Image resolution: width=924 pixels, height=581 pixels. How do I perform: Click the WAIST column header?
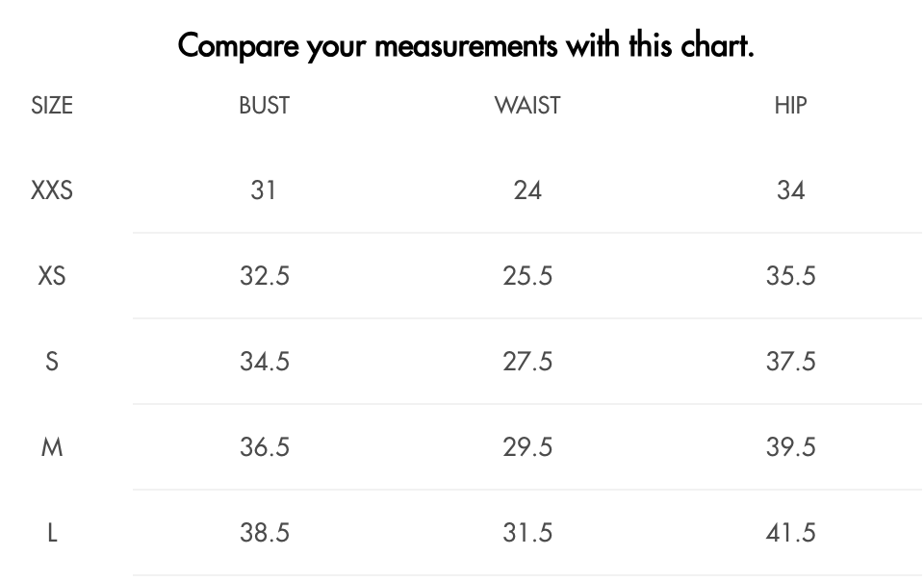[527, 105]
